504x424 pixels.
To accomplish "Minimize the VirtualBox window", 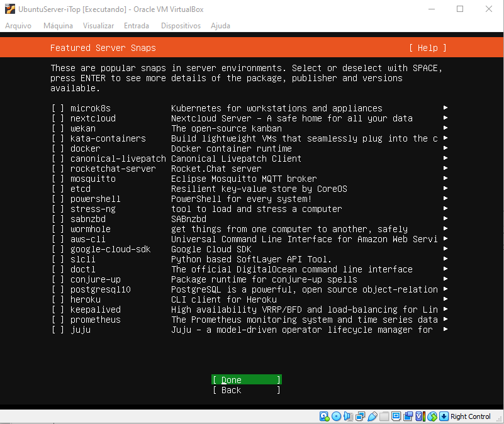I will click(x=432, y=9).
